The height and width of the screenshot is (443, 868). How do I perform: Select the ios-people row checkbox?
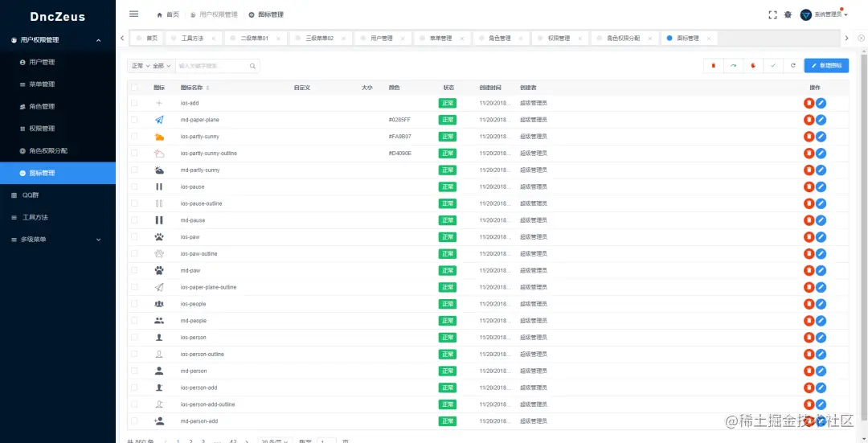(134, 304)
